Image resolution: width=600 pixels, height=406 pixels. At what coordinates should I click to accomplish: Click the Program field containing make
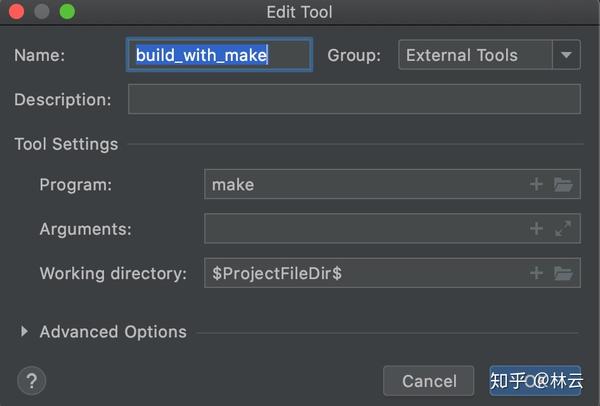tap(365, 184)
